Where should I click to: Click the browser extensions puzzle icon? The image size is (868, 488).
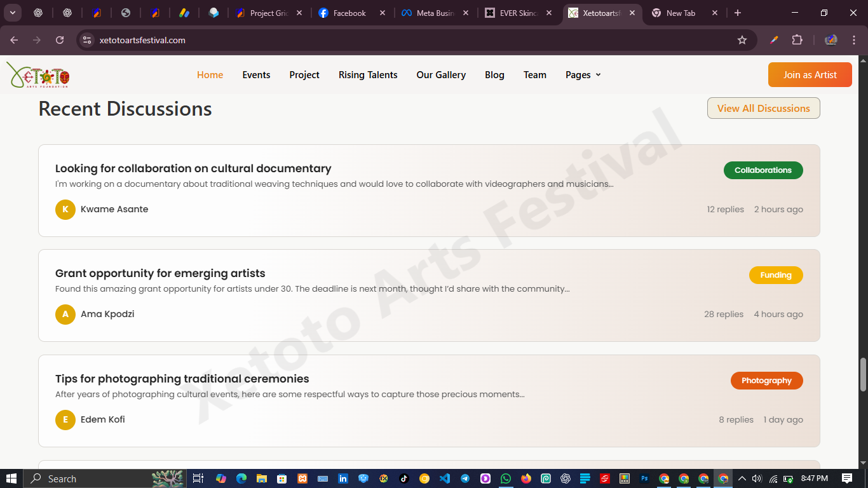(x=797, y=39)
